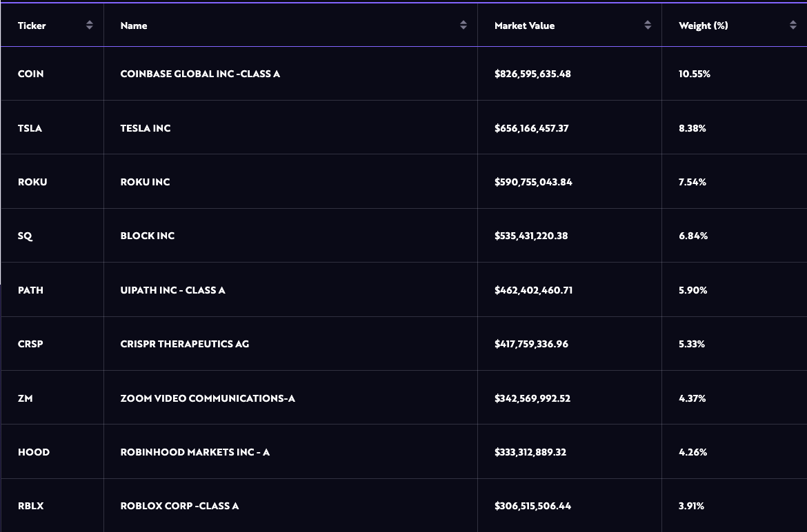Click the ZM ticker cell
This screenshot has height=532, width=807.
click(x=25, y=398)
